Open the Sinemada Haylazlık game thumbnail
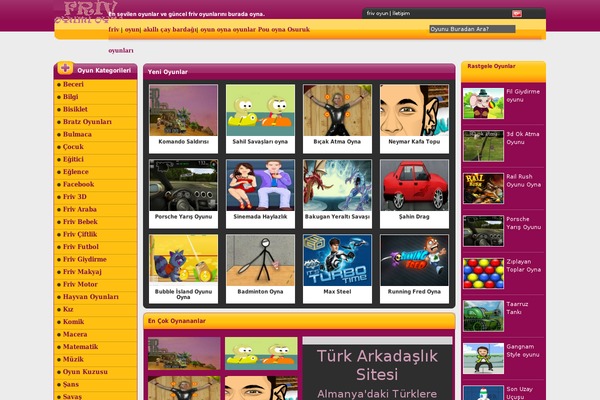This screenshot has height=400, width=600. pos(260,185)
